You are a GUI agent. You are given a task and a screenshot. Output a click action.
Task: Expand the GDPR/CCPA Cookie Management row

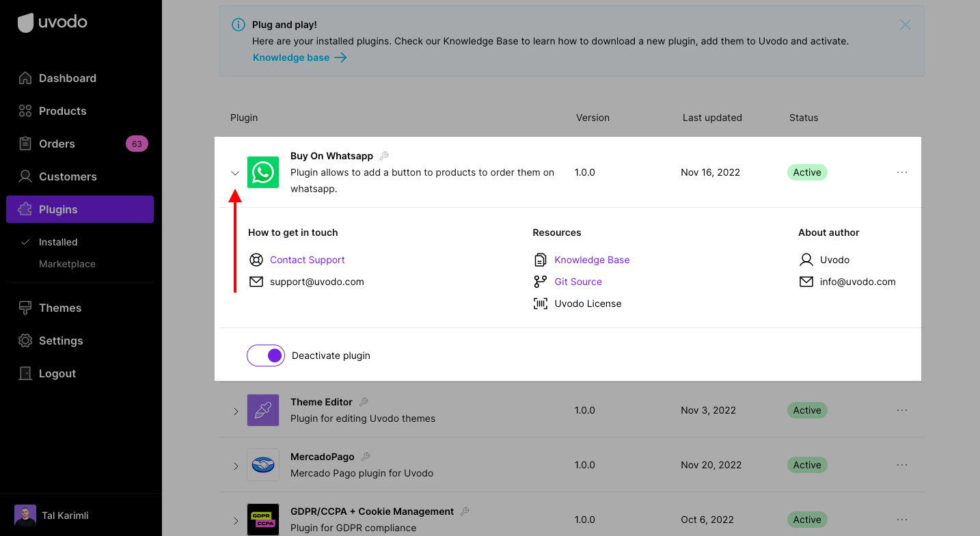[235, 520]
